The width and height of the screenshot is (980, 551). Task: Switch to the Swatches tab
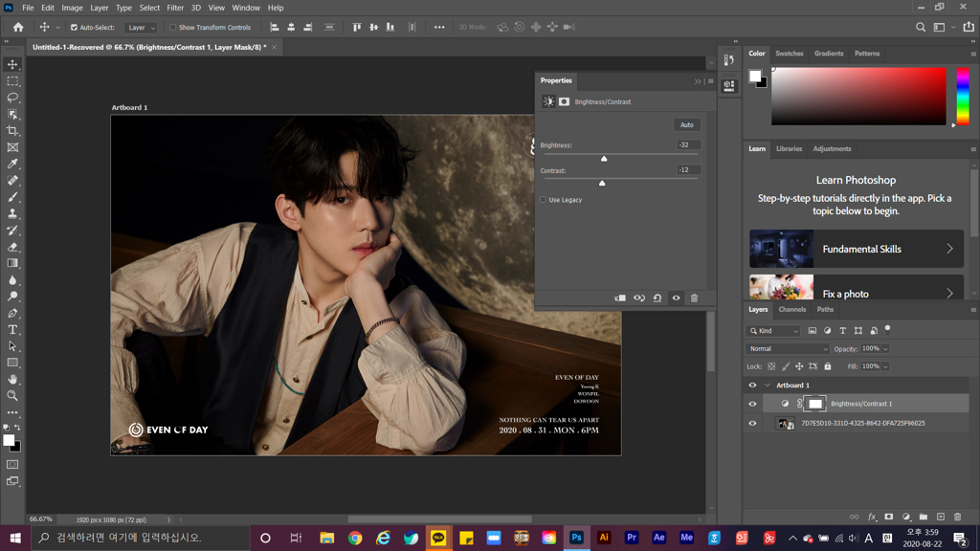coord(790,54)
